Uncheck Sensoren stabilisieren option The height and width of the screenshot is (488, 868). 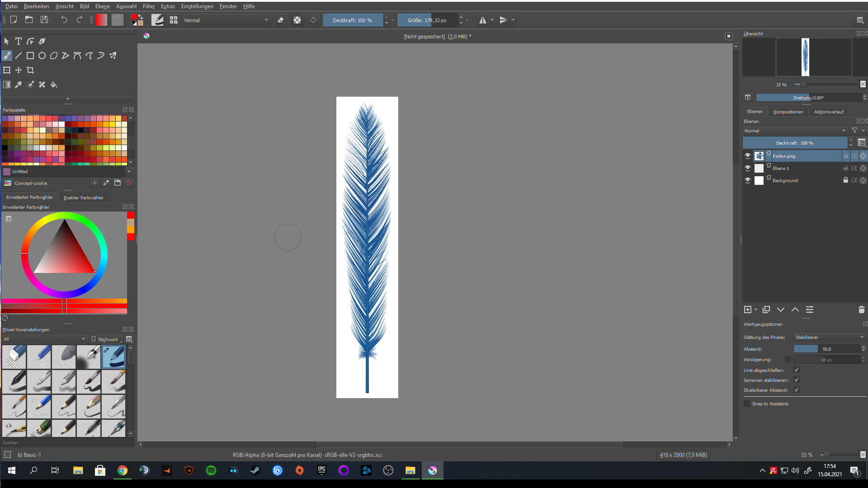(x=797, y=380)
